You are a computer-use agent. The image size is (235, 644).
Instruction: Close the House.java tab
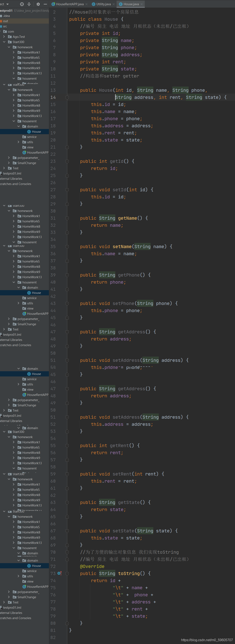pyautogui.click(x=142, y=4)
